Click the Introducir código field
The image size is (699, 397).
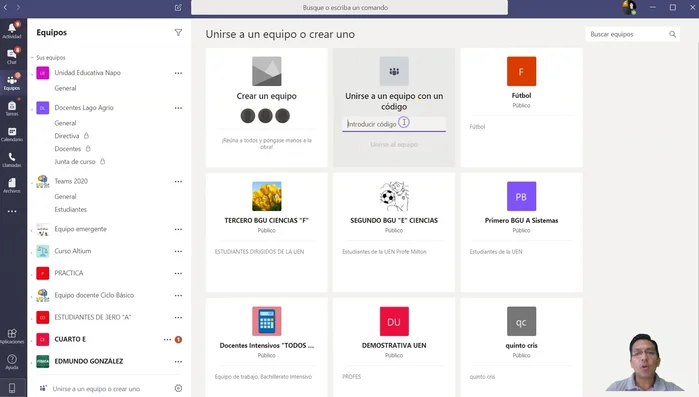[394, 124]
